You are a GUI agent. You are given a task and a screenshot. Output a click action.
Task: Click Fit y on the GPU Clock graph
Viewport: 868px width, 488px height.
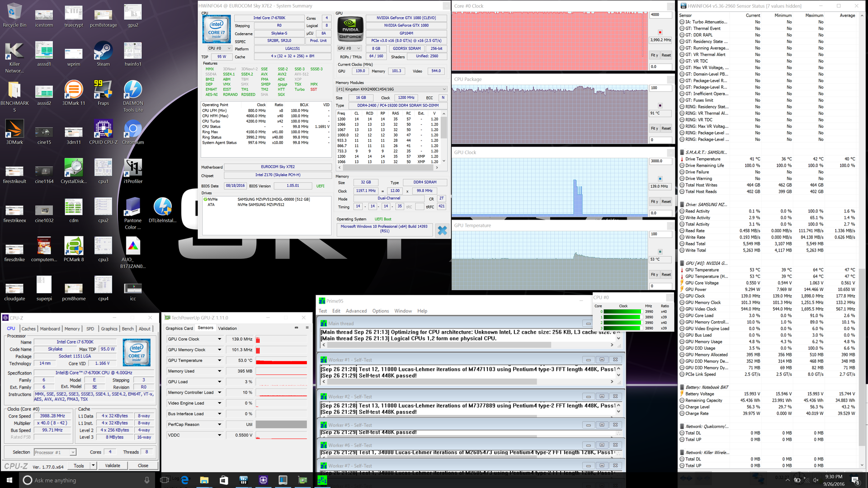[654, 202]
